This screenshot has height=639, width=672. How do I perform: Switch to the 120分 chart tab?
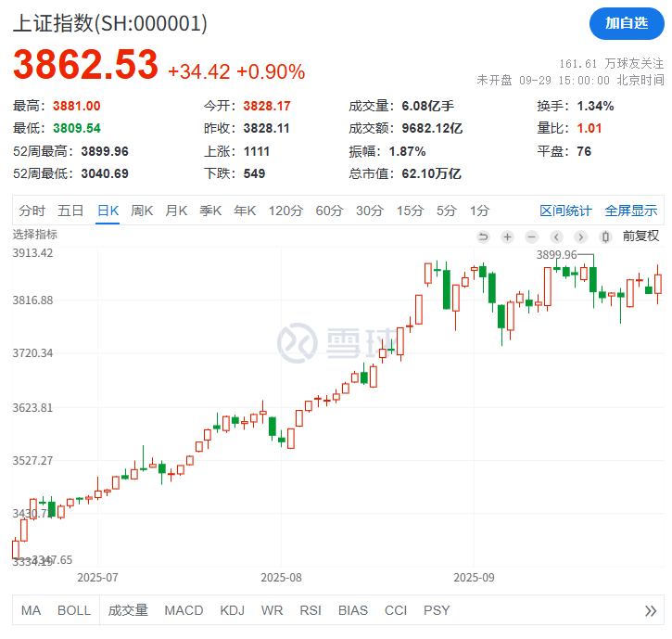(x=285, y=211)
